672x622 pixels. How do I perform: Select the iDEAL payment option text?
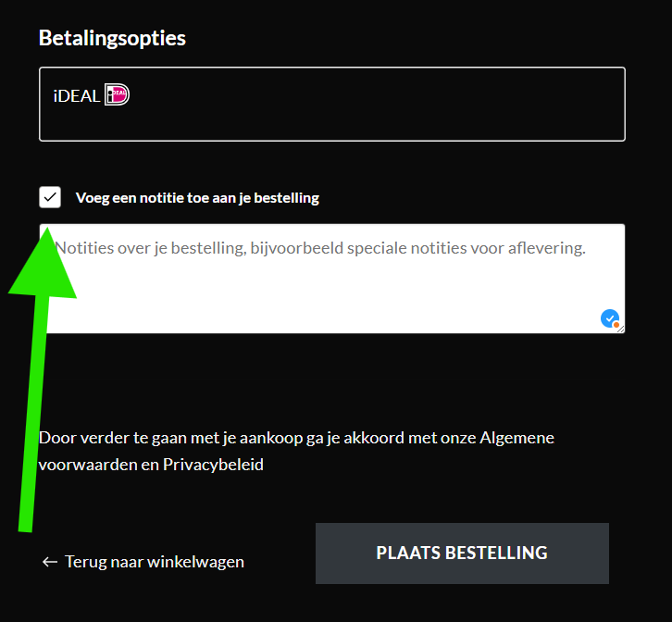[77, 96]
